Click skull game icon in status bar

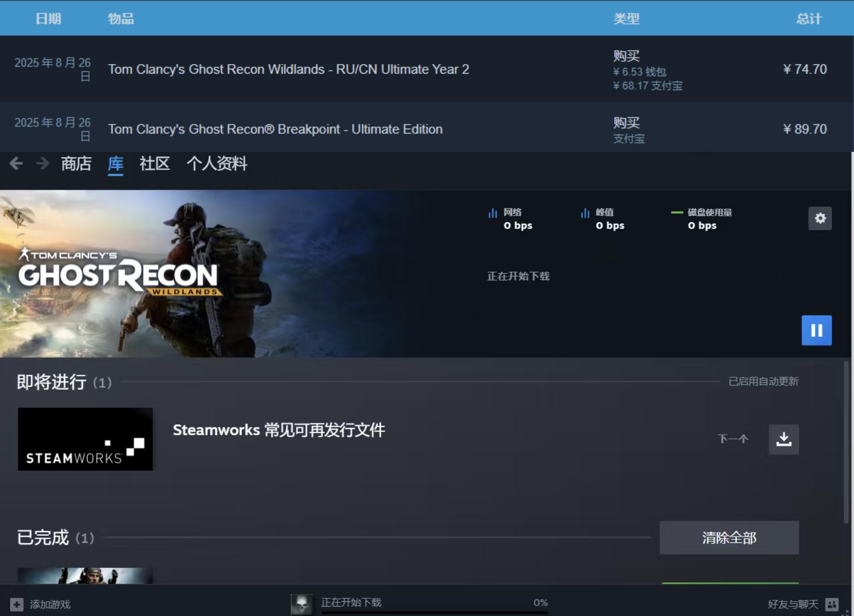302,604
